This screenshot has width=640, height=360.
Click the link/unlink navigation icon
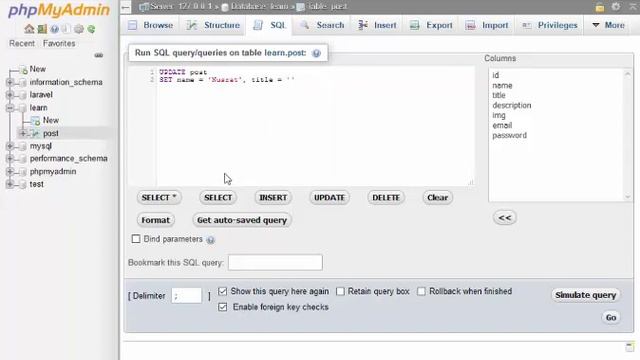tap(99, 55)
